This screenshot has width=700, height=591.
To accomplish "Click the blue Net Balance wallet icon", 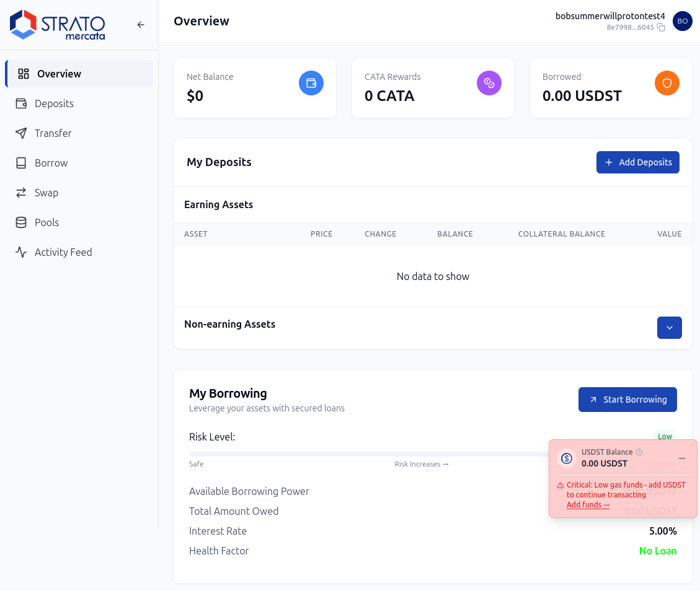I will (x=311, y=82).
